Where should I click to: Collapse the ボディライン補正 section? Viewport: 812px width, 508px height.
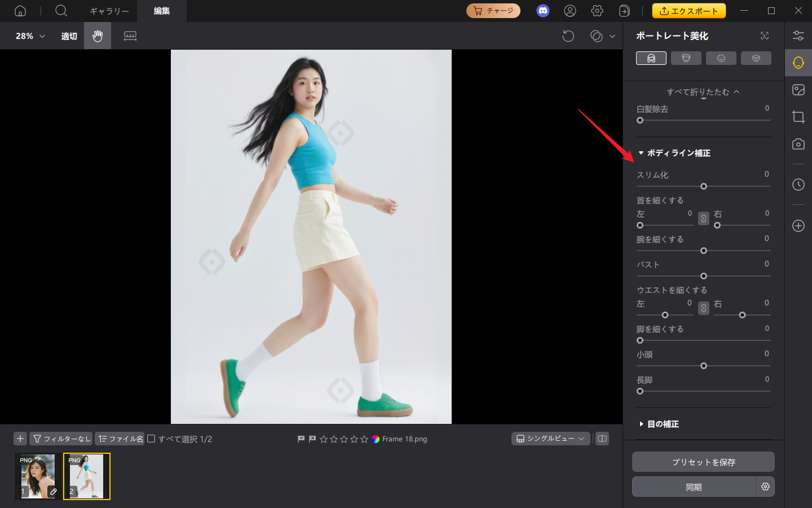(x=641, y=152)
